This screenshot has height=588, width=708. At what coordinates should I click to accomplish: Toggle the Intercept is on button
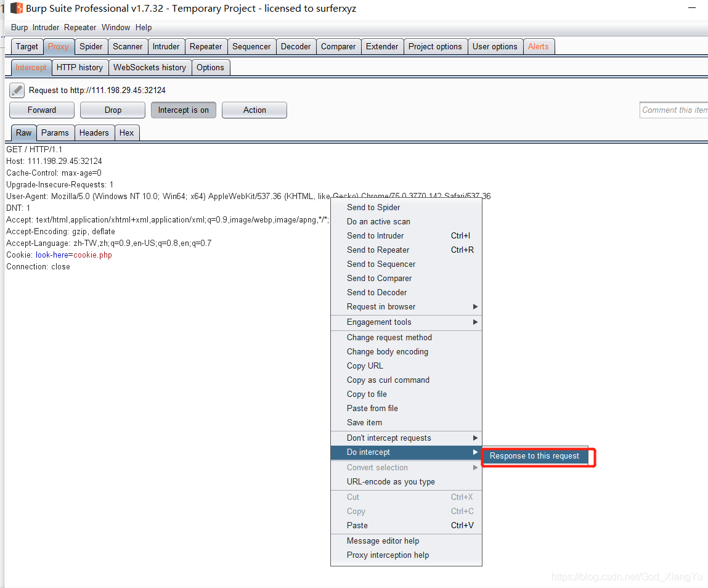(x=184, y=110)
